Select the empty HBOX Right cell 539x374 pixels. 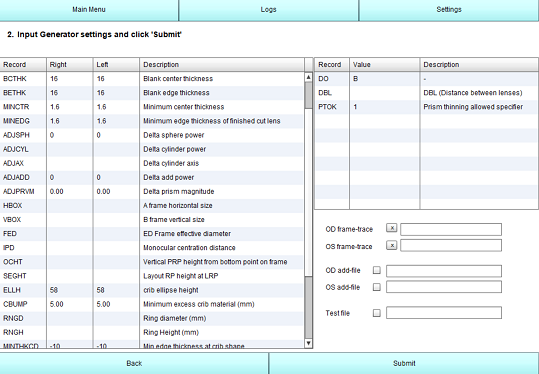pyautogui.click(x=70, y=206)
